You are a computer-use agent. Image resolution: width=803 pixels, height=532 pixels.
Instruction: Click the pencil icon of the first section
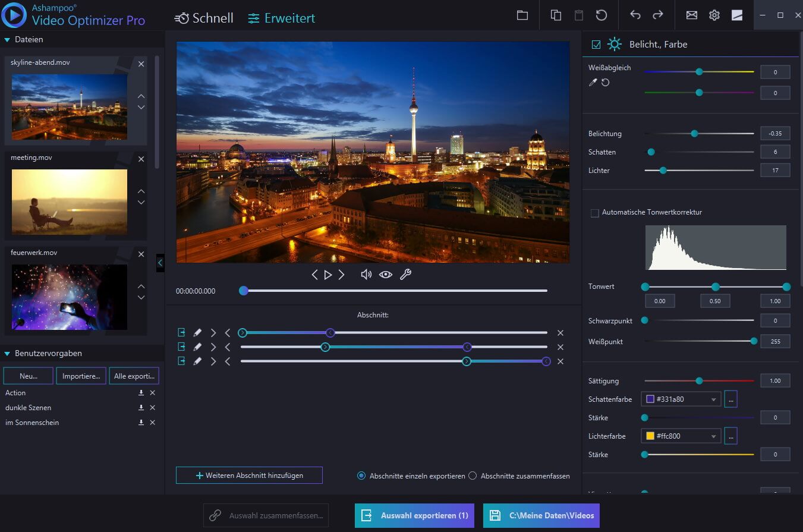click(x=197, y=333)
